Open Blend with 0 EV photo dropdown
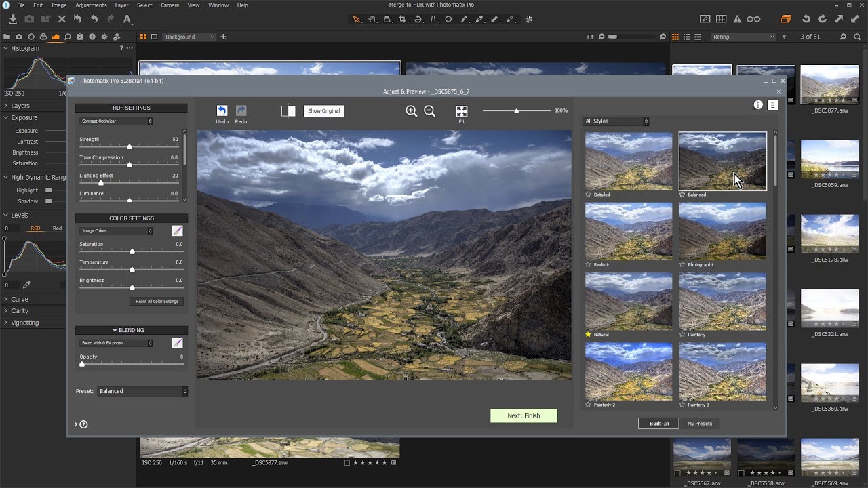The width and height of the screenshot is (868, 488). (x=116, y=343)
